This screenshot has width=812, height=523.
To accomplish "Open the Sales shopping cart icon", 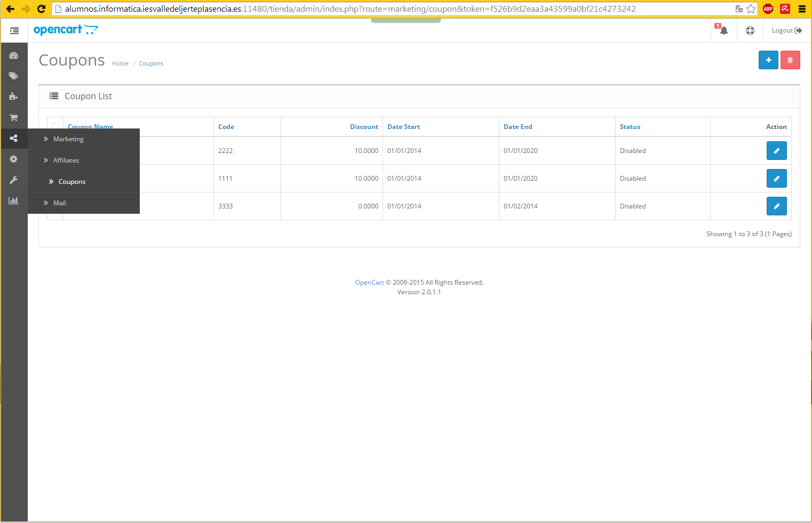I will click(14, 117).
